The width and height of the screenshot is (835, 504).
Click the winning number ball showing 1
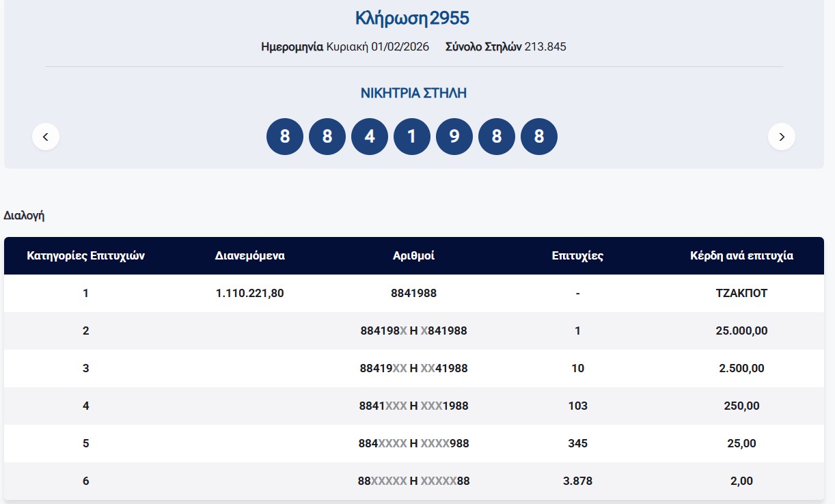tap(412, 137)
